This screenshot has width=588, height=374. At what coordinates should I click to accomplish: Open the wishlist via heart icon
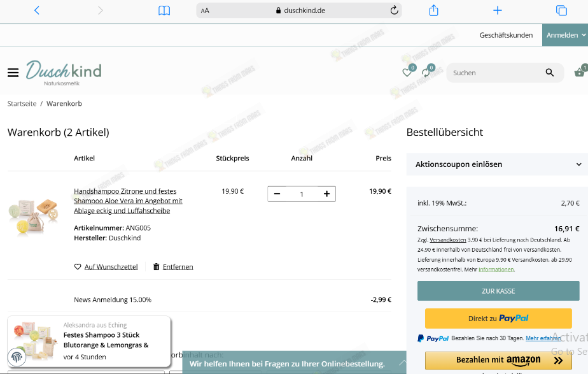(x=407, y=72)
